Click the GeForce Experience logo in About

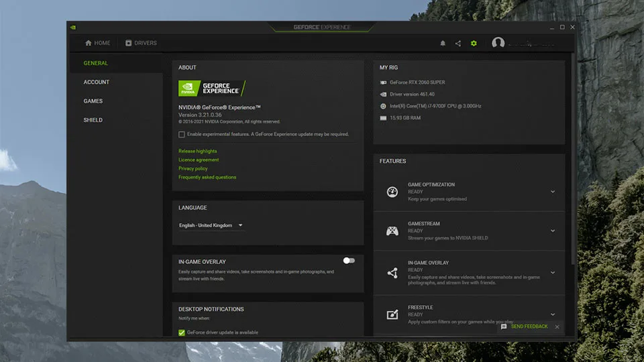[212, 88]
